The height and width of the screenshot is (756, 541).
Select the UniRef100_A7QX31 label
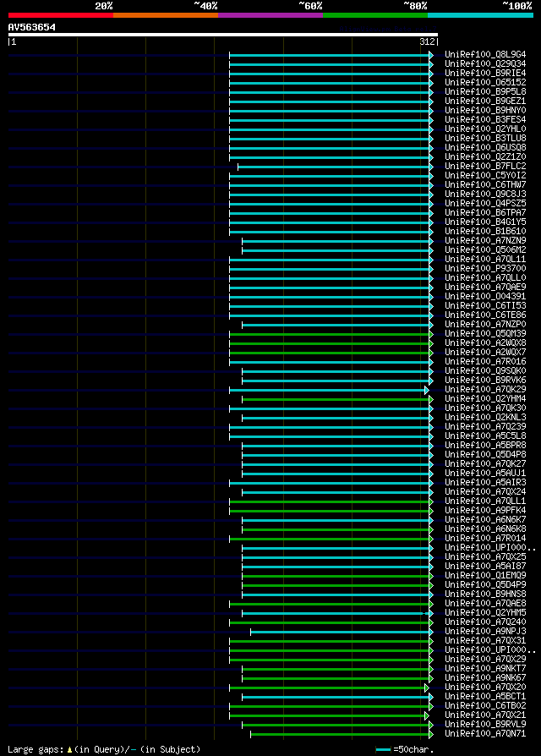coord(485,641)
